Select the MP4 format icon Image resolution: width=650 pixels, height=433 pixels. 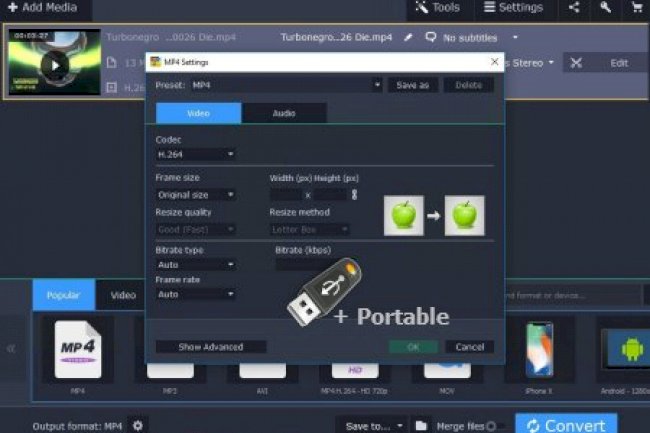(x=78, y=349)
